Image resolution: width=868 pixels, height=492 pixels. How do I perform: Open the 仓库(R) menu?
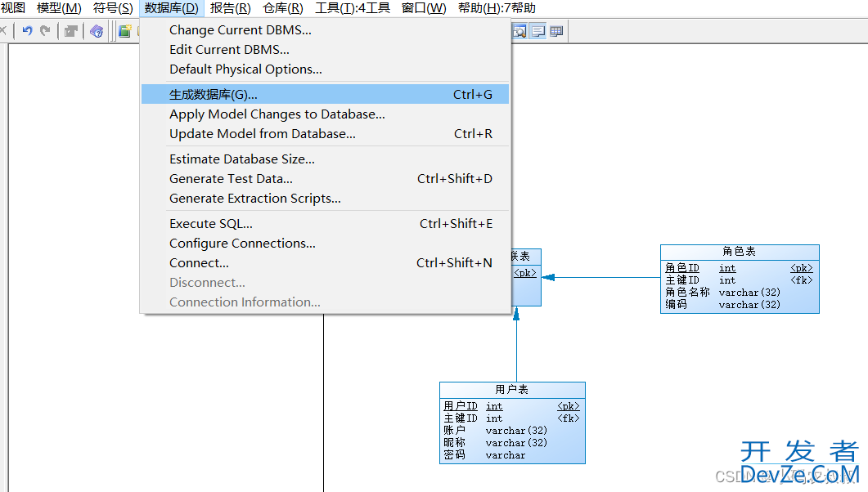[283, 8]
